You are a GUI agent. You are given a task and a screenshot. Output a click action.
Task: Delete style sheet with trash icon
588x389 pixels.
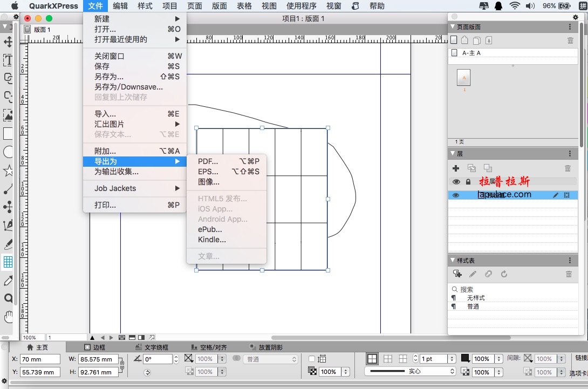pyautogui.click(x=569, y=274)
